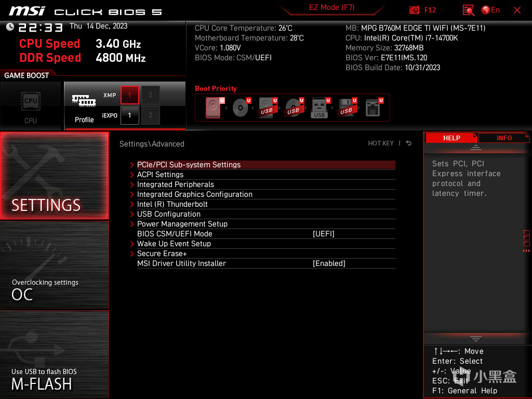The image size is (532, 399).
Task: Select the USB CD/DVD boot icon
Action: point(294,107)
